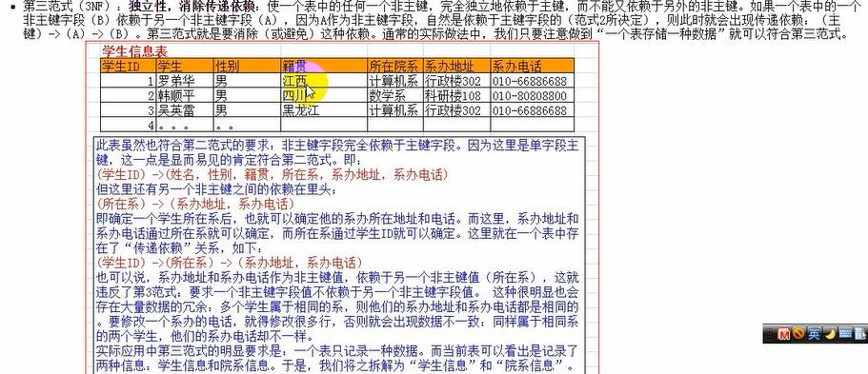
Task: Click the yellow moon half-width icon
Action: pyautogui.click(x=830, y=334)
